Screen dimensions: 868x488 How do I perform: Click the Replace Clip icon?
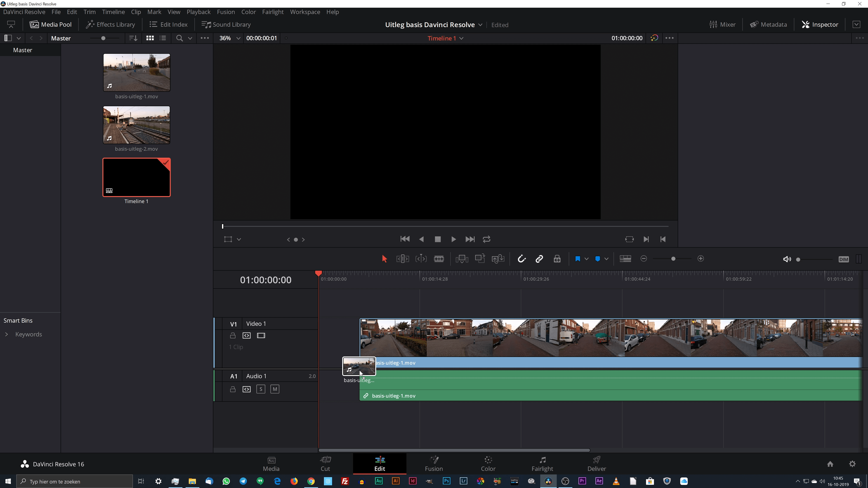(x=498, y=259)
